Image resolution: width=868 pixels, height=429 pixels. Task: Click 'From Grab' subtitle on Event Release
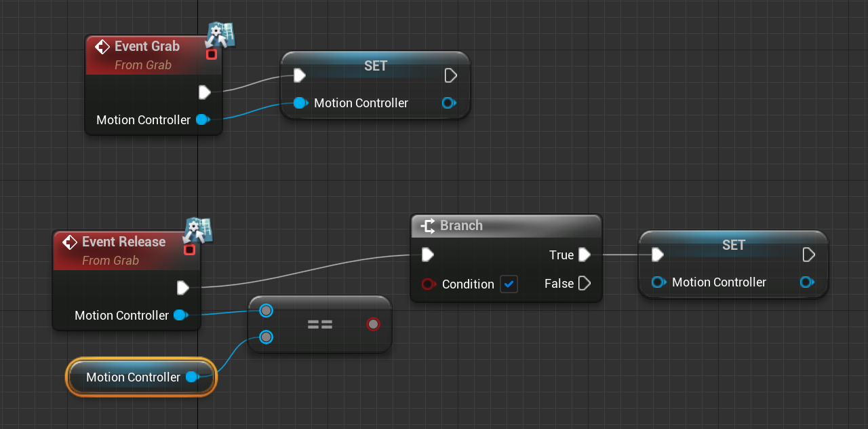tap(111, 261)
